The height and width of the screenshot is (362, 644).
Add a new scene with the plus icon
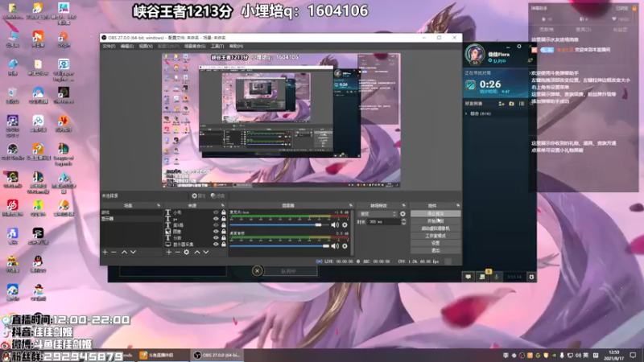[x=105, y=252]
